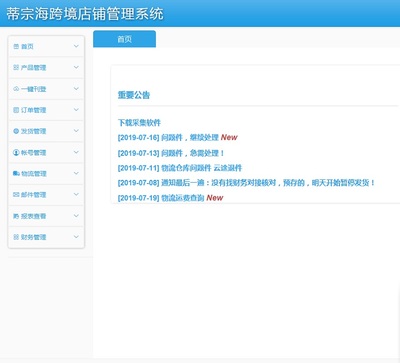Image resolution: width=400 pixels, height=363 pixels.
Task: Open the 下载采集软件 link
Action: (139, 123)
